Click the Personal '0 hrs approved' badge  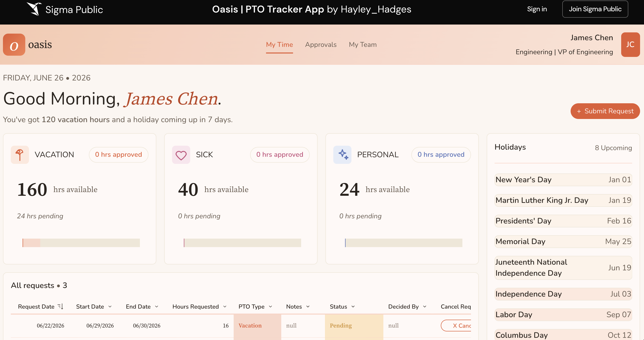pos(441,155)
